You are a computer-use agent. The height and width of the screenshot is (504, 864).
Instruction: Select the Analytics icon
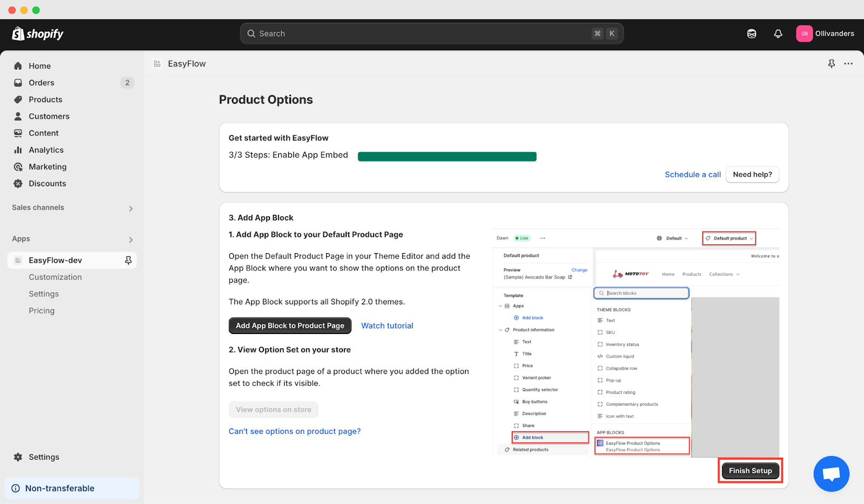click(18, 149)
